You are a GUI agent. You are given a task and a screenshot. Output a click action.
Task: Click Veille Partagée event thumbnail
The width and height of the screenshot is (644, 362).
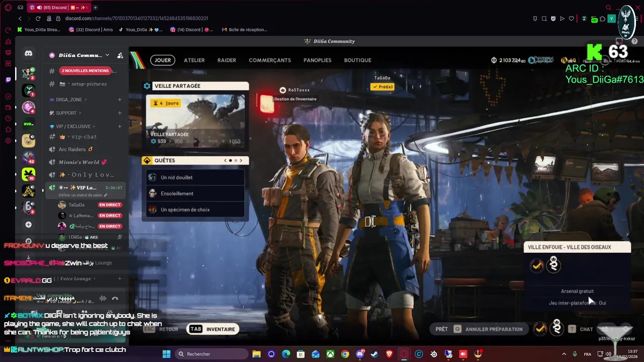coord(196,121)
